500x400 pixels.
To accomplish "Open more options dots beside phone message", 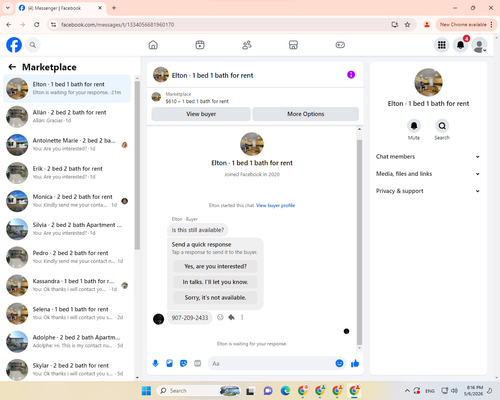I will point(242,317).
